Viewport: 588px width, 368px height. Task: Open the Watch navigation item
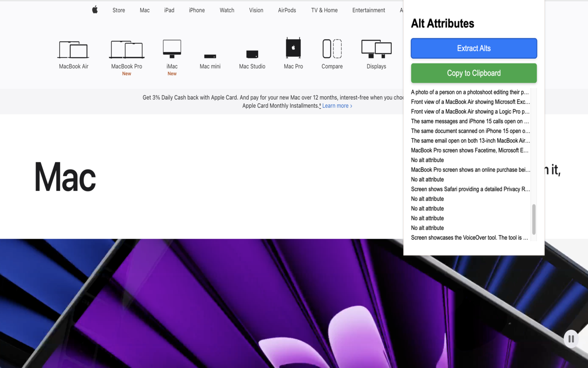point(227,10)
